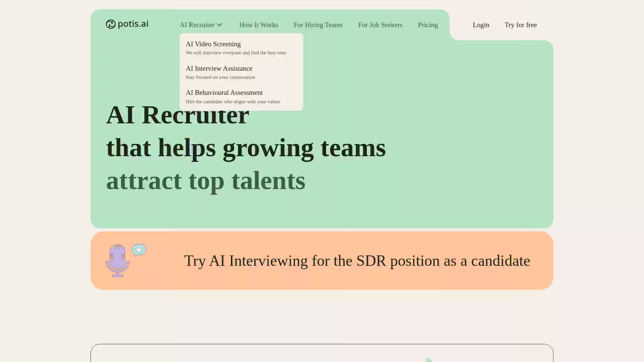Open Try AI Interviewing for SDR position banner

357,261
